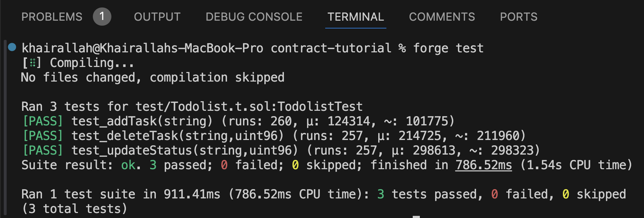Open the OUTPUT panel tab

click(x=157, y=17)
